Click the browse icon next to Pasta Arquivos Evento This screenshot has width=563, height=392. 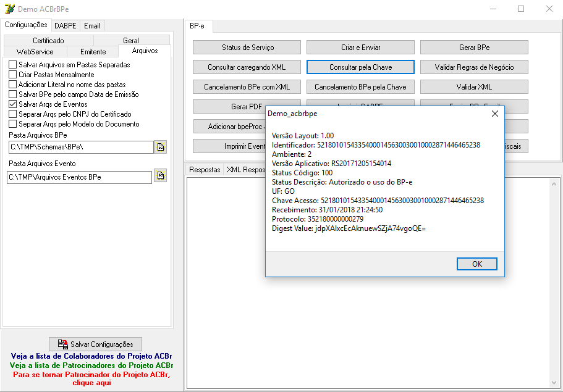coord(160,176)
